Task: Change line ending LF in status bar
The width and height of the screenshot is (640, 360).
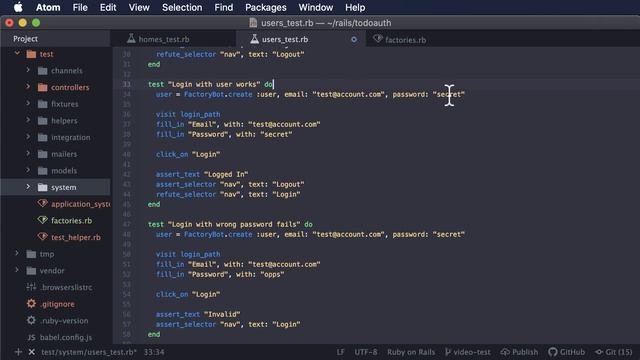Action: pos(340,352)
